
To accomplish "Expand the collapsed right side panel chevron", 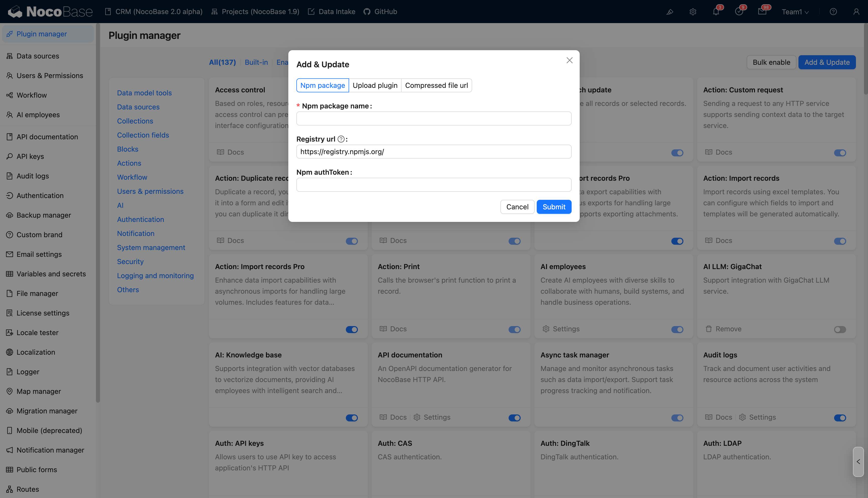I will point(858,462).
